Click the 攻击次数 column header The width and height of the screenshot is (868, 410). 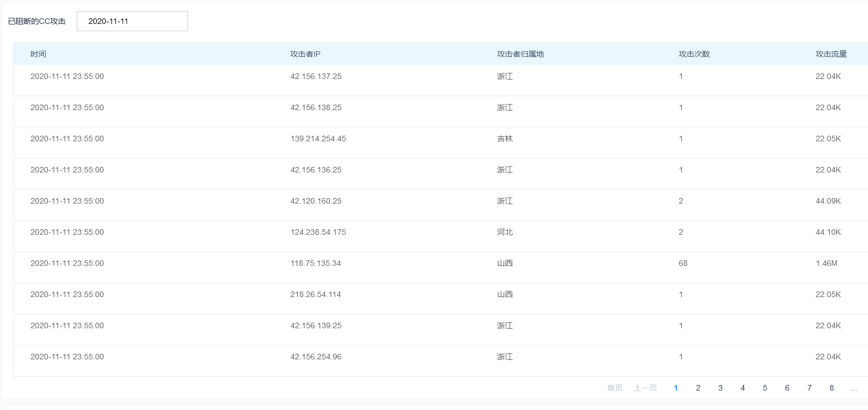pyautogui.click(x=694, y=54)
